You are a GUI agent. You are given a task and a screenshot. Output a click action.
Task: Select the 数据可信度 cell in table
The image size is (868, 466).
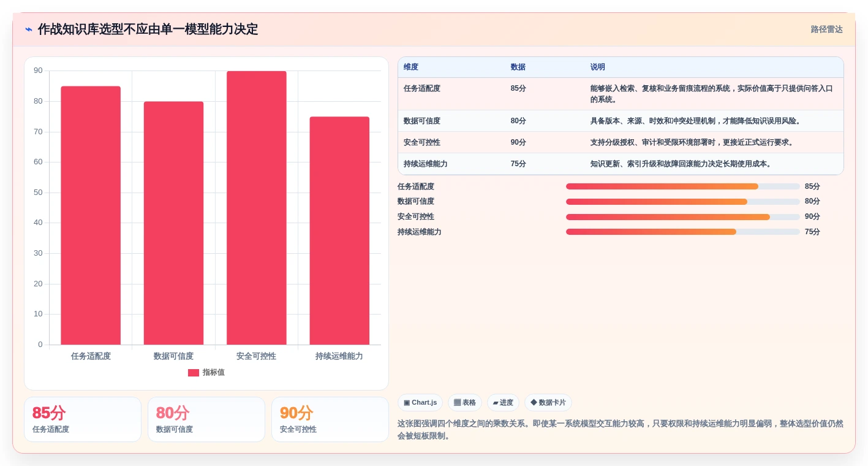422,121
